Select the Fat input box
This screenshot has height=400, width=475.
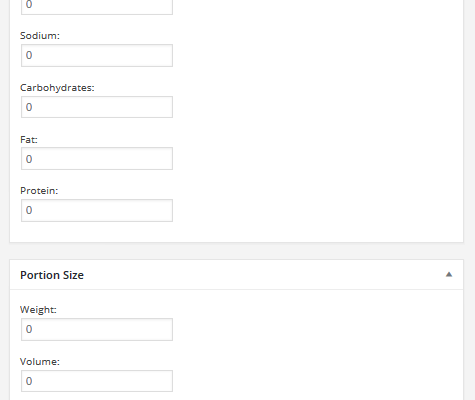click(x=97, y=159)
